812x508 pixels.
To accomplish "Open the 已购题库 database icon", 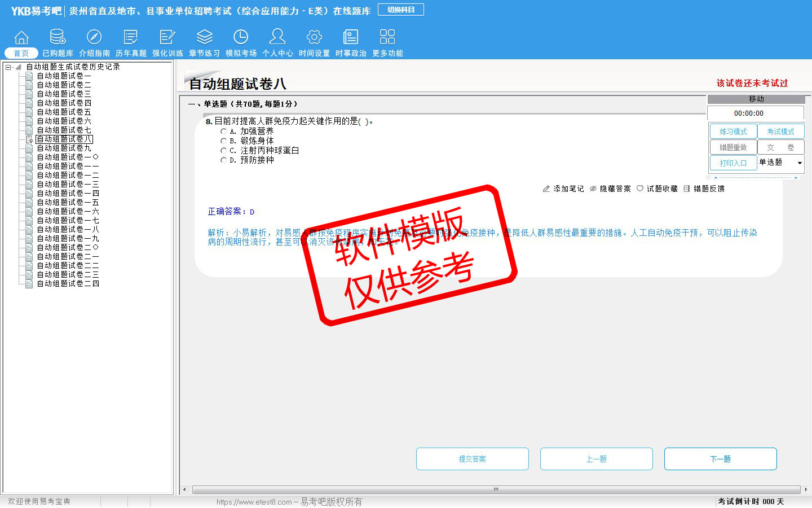I will click(58, 38).
